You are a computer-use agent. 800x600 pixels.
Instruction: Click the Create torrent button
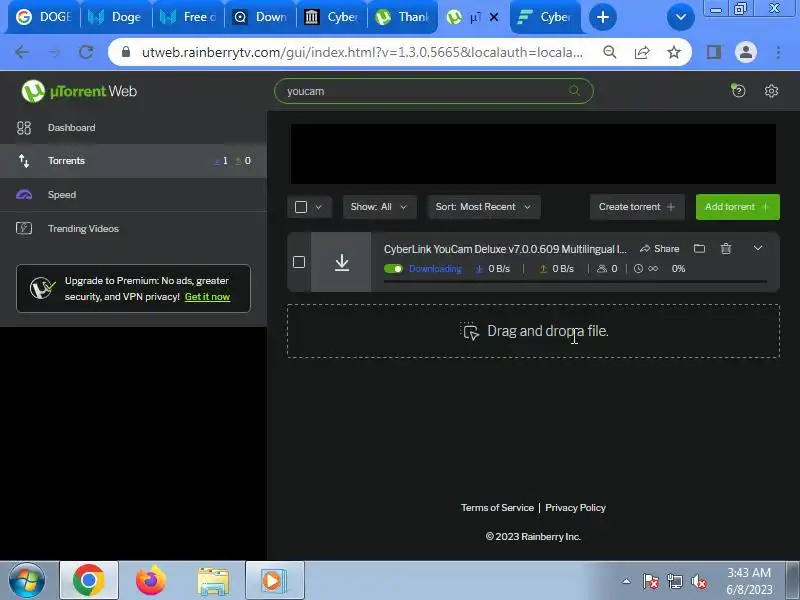637,207
